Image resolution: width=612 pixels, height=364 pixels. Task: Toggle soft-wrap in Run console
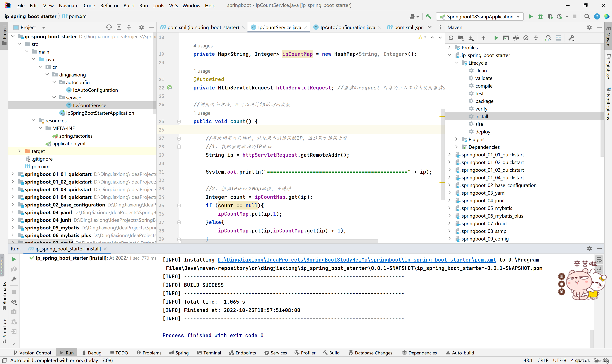pos(599,259)
